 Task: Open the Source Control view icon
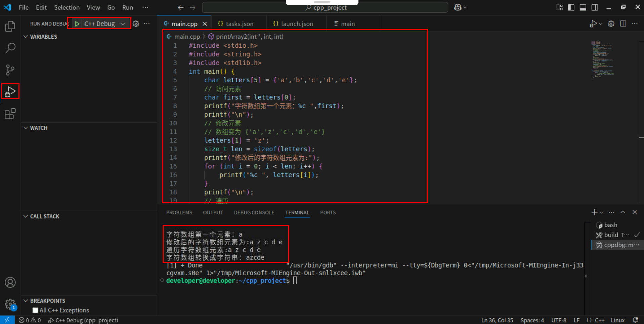point(10,70)
